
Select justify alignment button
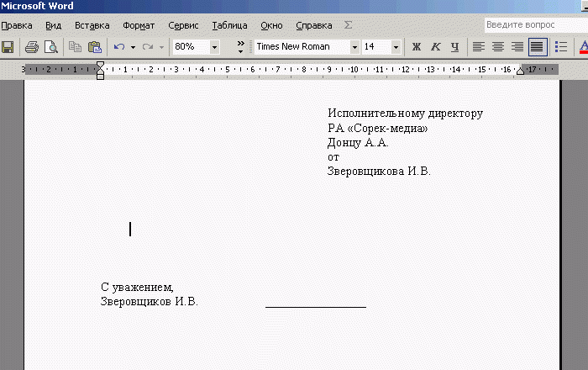coord(536,47)
